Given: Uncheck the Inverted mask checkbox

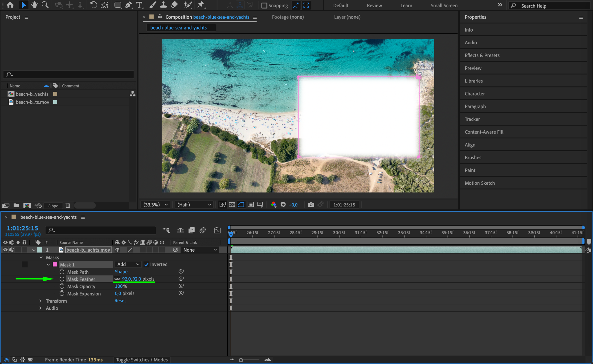Looking at the screenshot, I should coord(147,264).
